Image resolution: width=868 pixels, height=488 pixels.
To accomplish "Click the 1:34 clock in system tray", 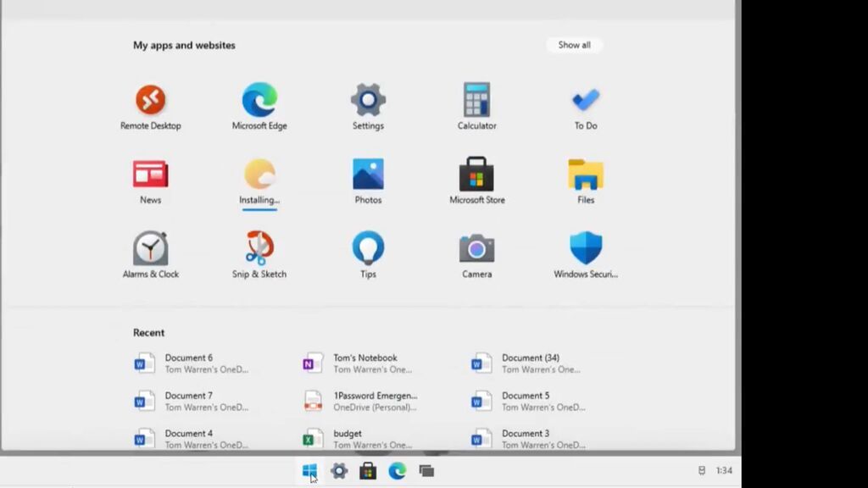I will (x=724, y=470).
